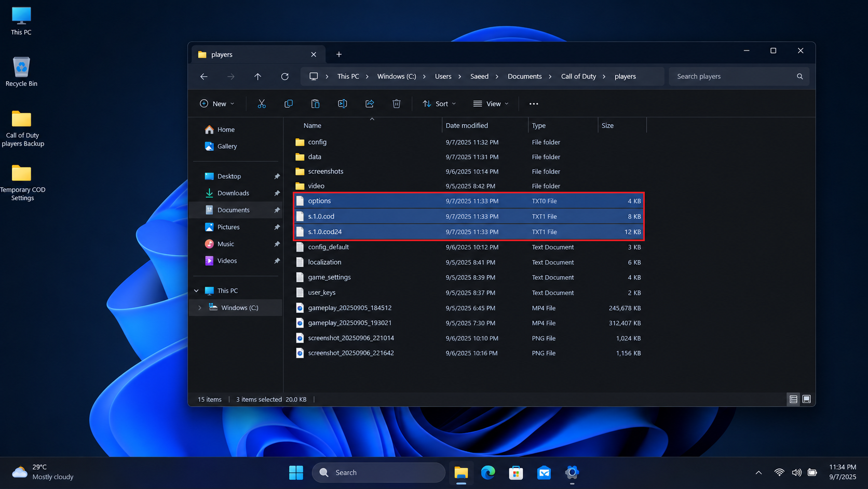Click the Saeed breadcrumb segment
868x489 pixels.
tap(479, 76)
